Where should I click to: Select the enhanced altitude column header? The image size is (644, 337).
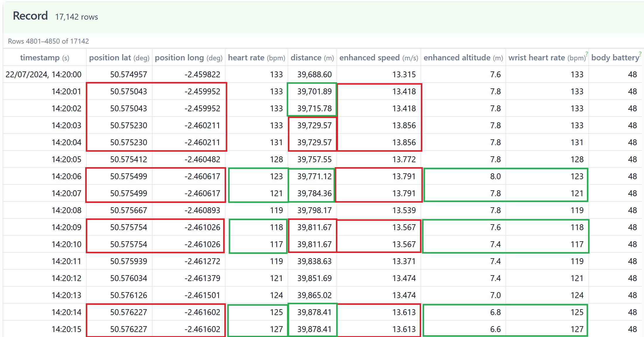pos(463,58)
